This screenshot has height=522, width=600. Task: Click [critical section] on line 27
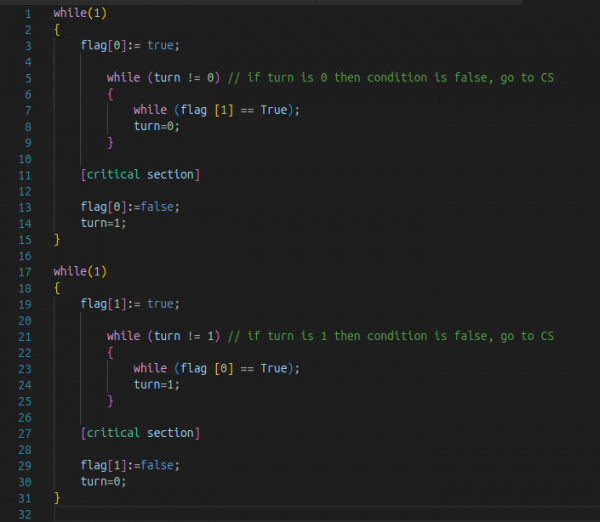point(140,433)
